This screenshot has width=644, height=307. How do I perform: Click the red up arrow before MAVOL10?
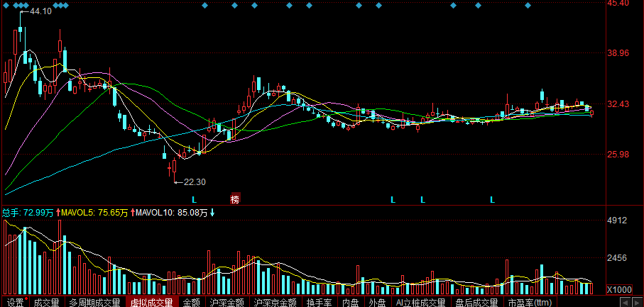pos(133,213)
